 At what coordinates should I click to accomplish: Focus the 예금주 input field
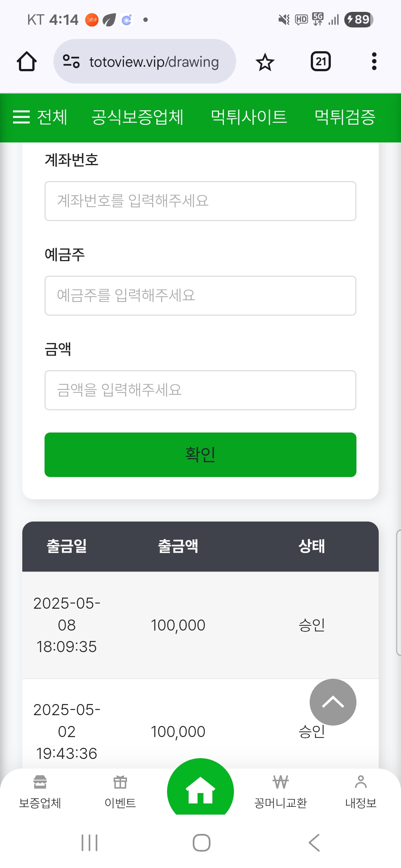tap(200, 296)
